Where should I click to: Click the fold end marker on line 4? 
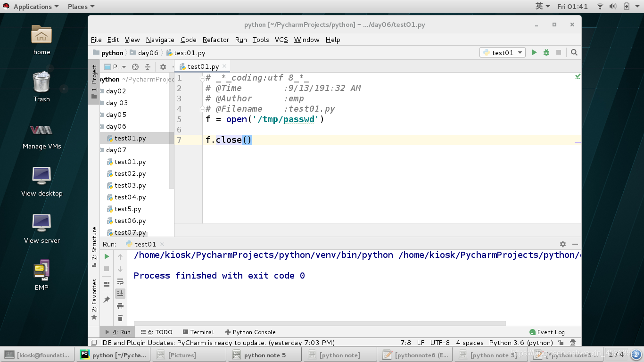point(202,108)
